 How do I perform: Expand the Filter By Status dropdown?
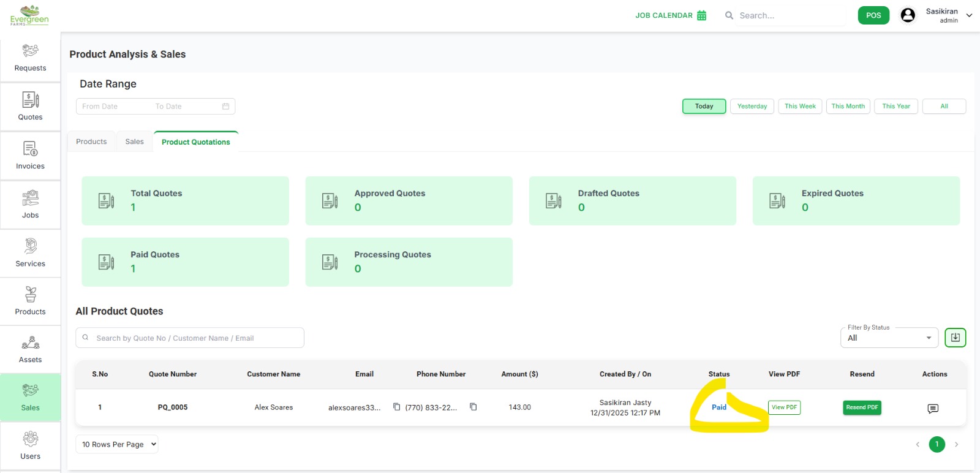click(x=889, y=338)
